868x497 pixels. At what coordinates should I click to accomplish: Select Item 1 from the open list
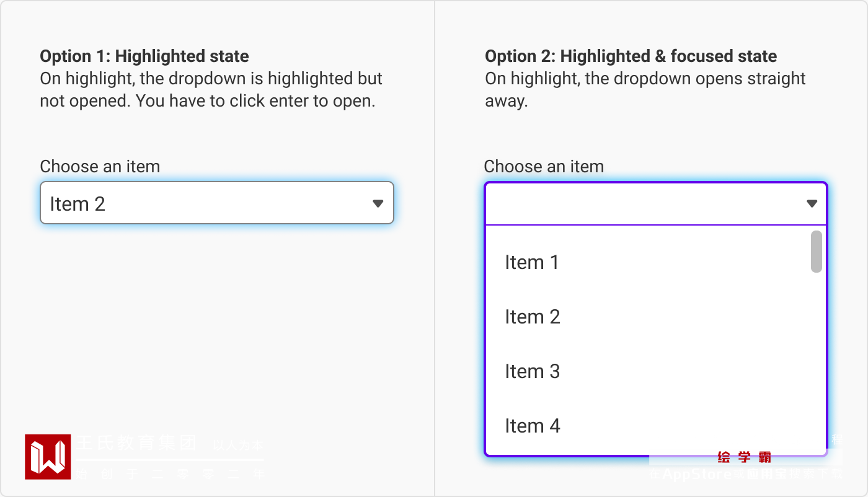pos(532,263)
